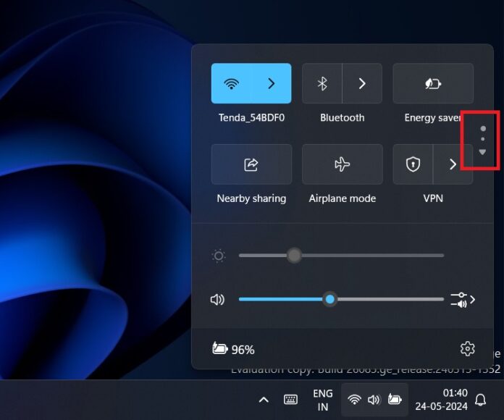Click the touch keyboard icon in taskbar
504x420 pixels.
[x=290, y=400]
